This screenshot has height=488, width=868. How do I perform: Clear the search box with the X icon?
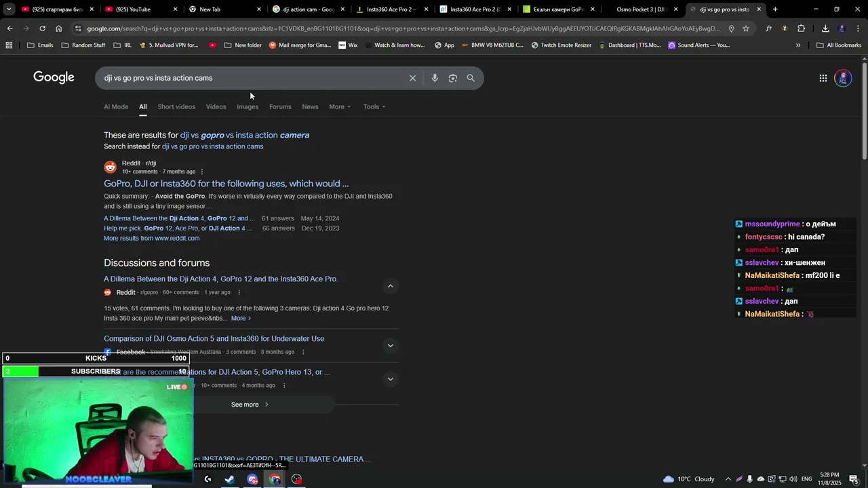click(x=412, y=78)
